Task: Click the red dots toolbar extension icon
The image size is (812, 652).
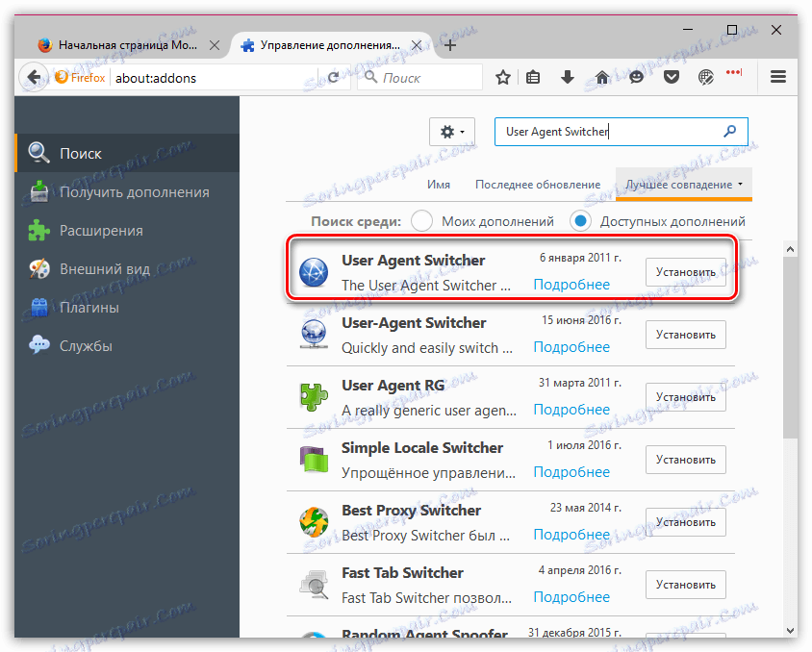Action: (x=734, y=72)
